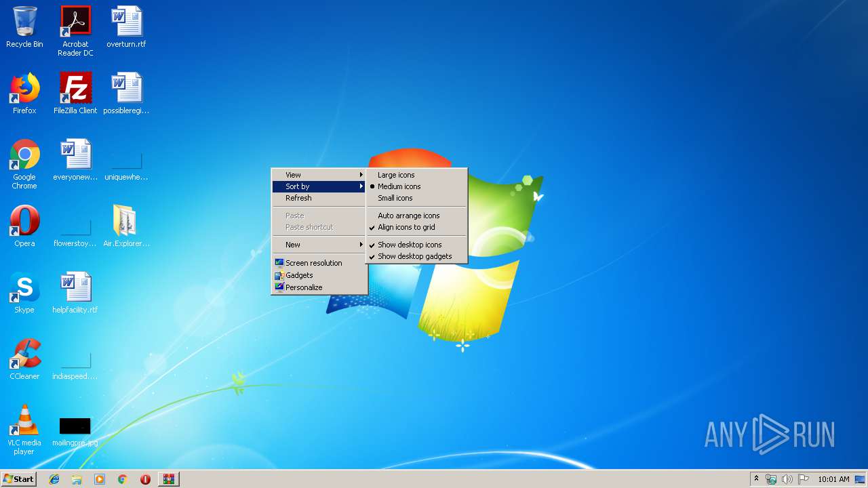Open the Action Center flag icon
This screenshot has height=488, width=868.
pos(804,479)
